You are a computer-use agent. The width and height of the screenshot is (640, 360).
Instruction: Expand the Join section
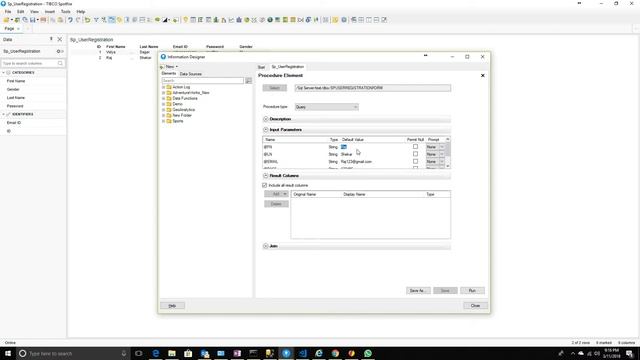(266, 246)
